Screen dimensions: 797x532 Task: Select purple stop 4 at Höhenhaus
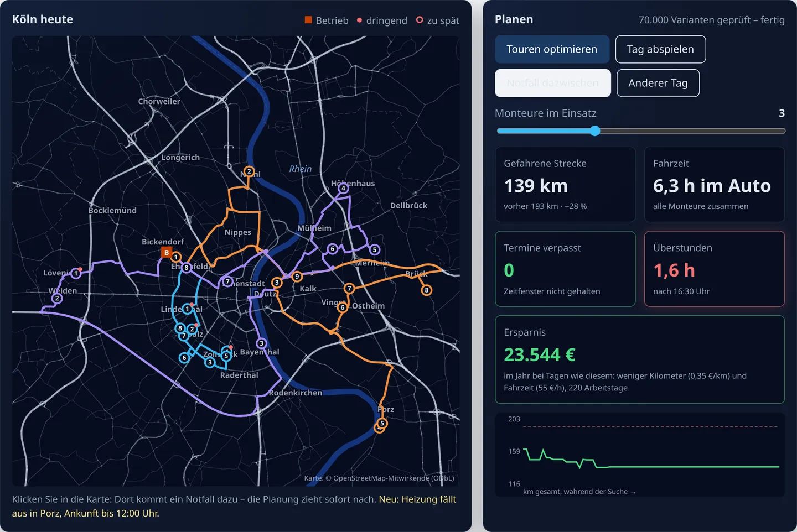coord(343,188)
